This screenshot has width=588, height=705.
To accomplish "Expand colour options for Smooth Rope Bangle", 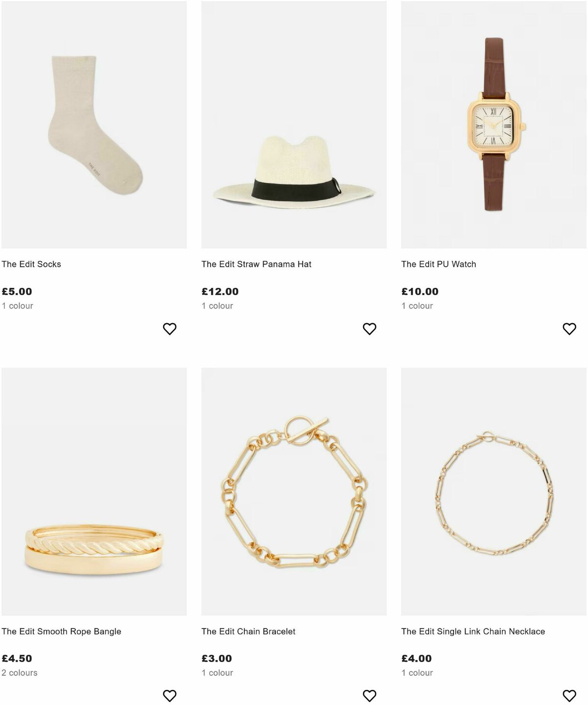I will 20,673.
